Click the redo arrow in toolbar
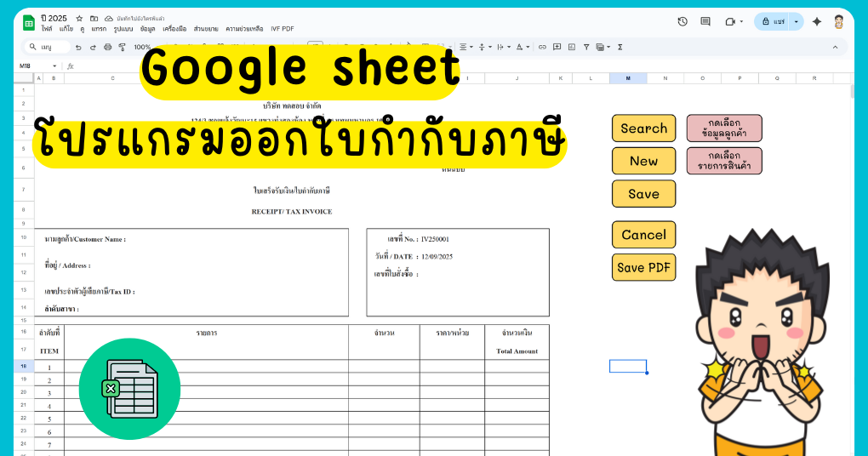 pyautogui.click(x=93, y=48)
